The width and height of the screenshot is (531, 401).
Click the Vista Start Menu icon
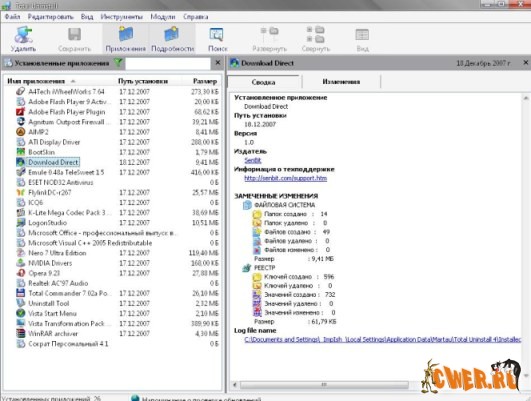[x=21, y=313]
